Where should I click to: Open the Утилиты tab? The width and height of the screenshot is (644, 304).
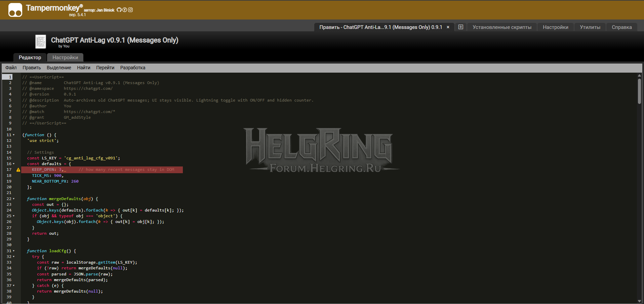click(590, 27)
